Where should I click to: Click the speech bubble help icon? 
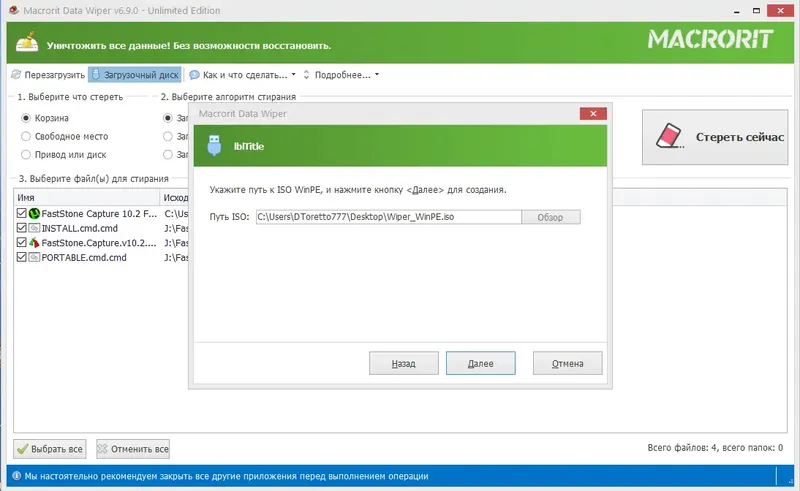pos(194,75)
